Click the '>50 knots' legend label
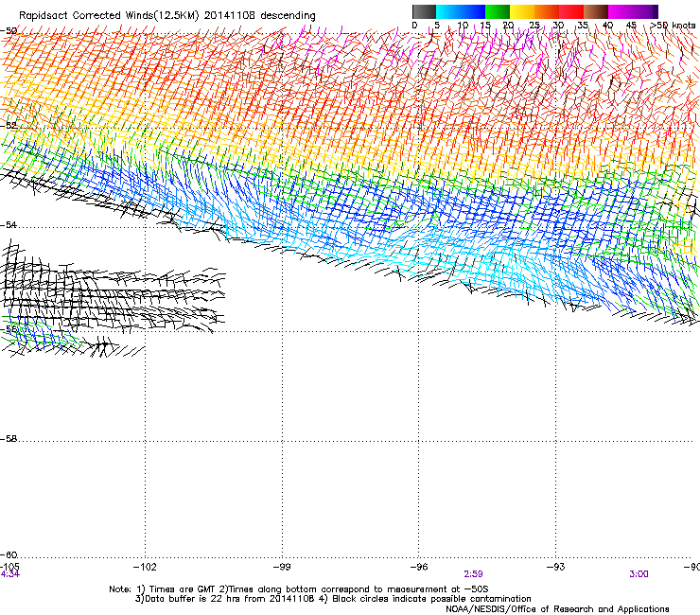 click(x=673, y=26)
